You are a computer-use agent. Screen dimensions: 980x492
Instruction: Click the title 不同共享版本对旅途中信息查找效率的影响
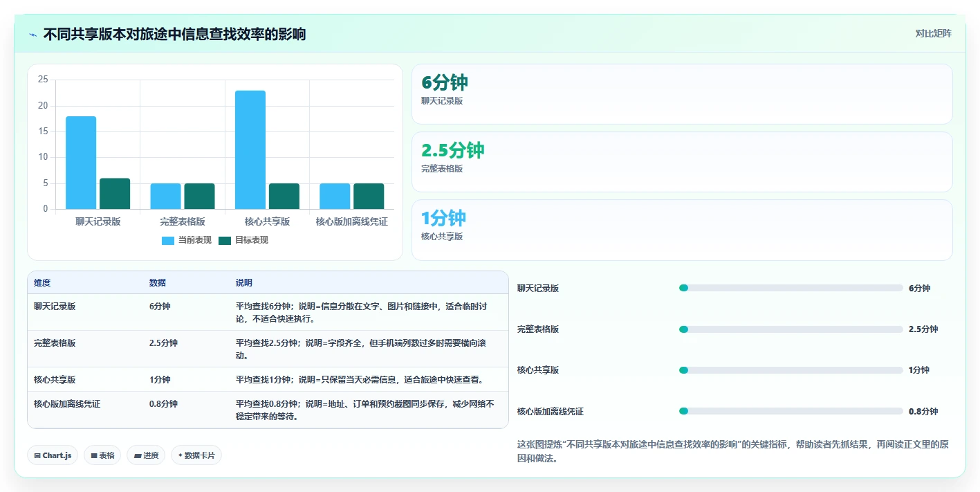(x=174, y=34)
